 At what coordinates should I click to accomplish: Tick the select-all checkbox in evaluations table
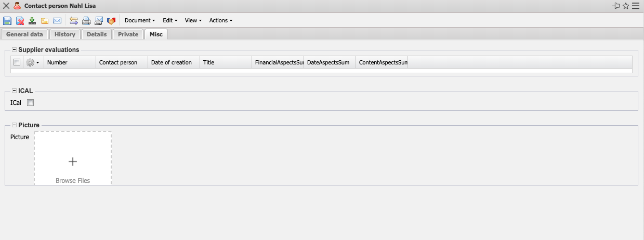tap(17, 62)
